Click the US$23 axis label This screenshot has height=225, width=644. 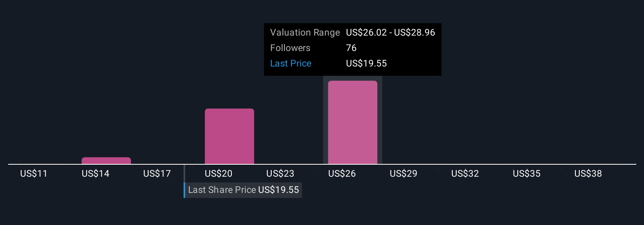click(x=280, y=174)
